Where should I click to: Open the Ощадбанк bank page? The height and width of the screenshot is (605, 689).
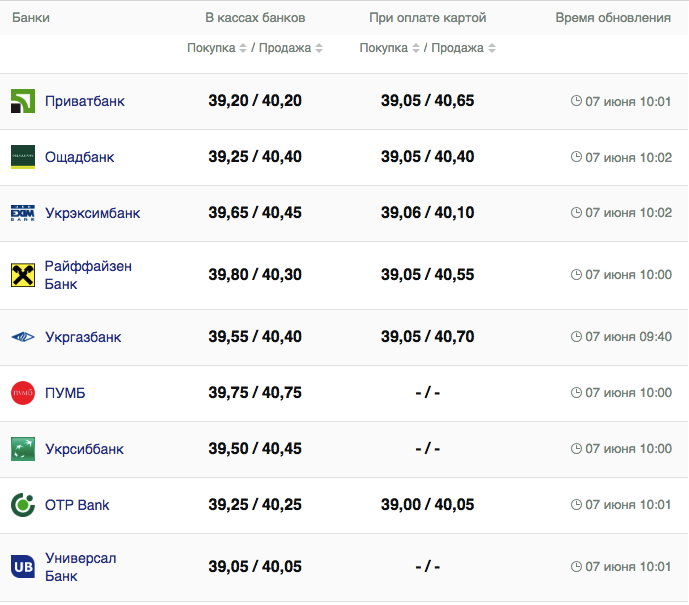pyautogui.click(x=80, y=157)
